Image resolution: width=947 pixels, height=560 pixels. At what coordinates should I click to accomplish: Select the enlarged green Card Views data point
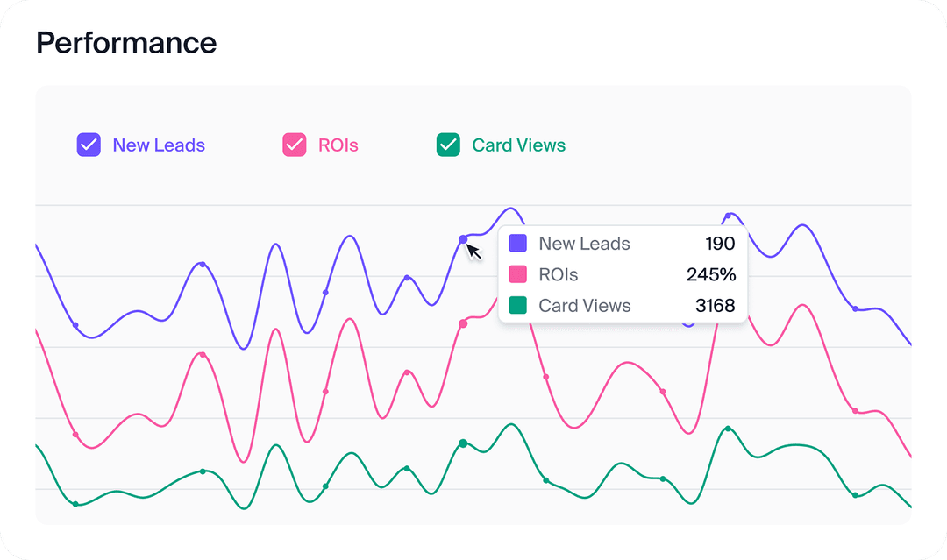click(x=463, y=443)
